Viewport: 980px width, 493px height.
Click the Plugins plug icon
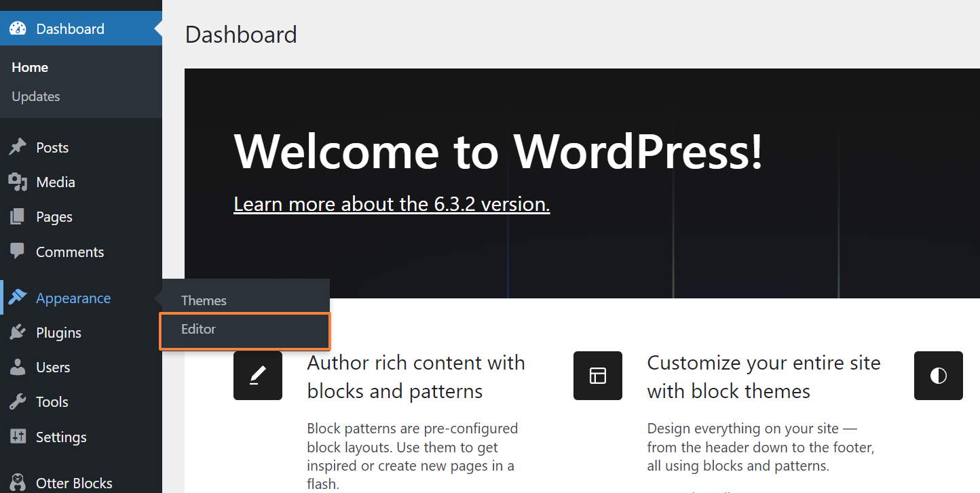tap(18, 332)
